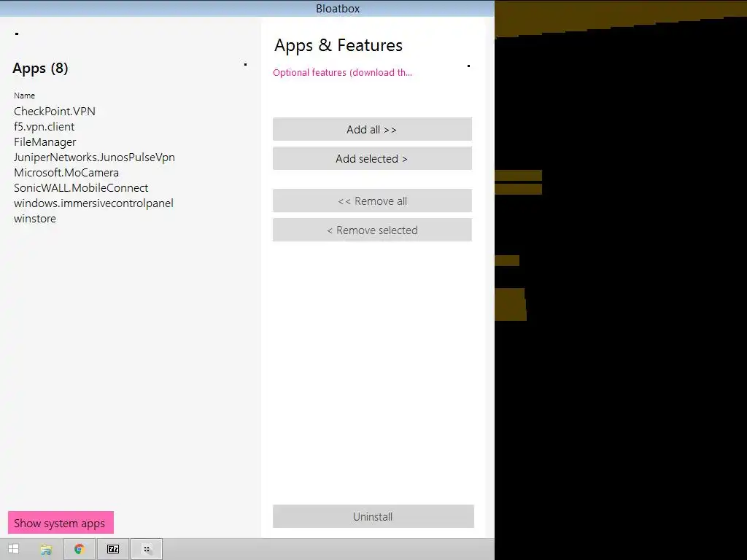Screen dimensions: 747x560
Task: Toggle Show system apps
Action: (61, 523)
